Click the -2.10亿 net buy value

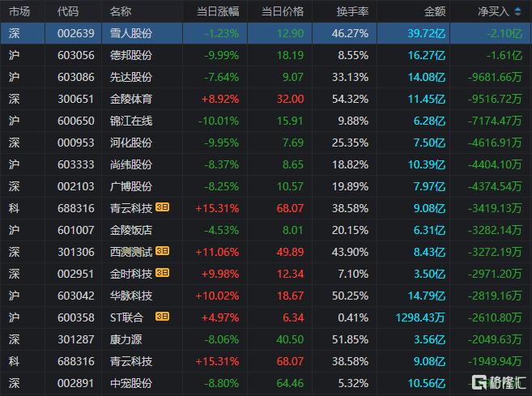point(504,33)
